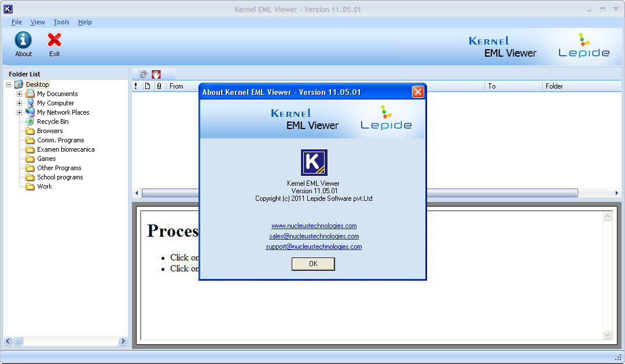Close the About dialog with X
The height and width of the screenshot is (364, 625).
point(418,92)
